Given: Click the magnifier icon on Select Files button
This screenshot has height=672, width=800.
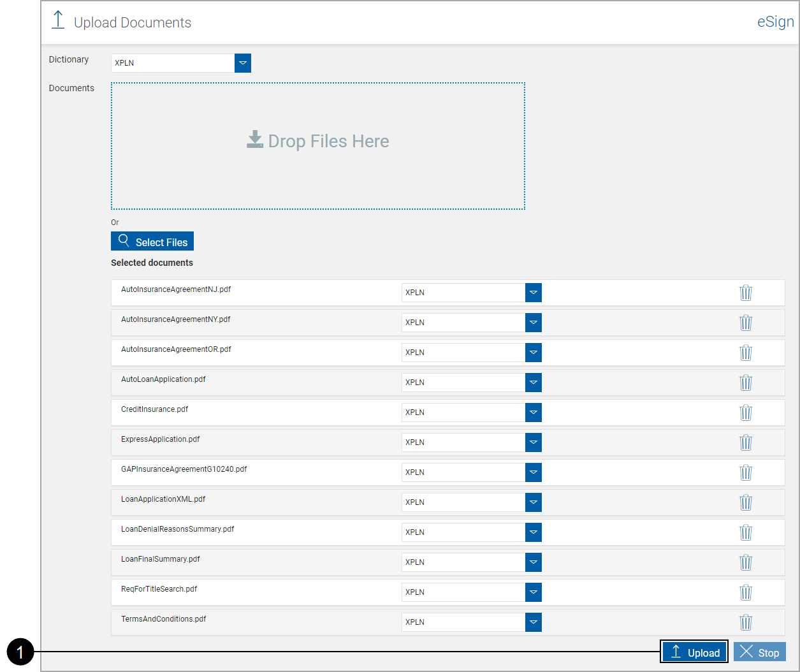Looking at the screenshot, I should point(124,241).
